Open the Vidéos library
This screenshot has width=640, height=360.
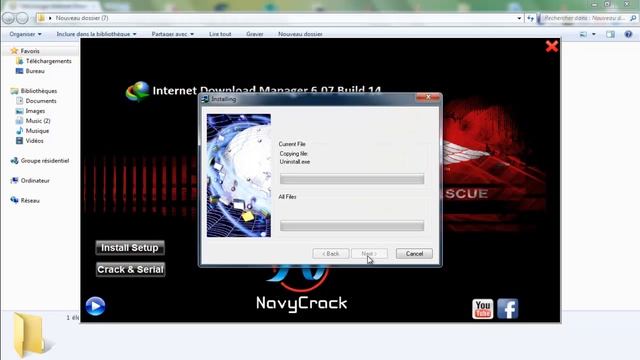34,141
